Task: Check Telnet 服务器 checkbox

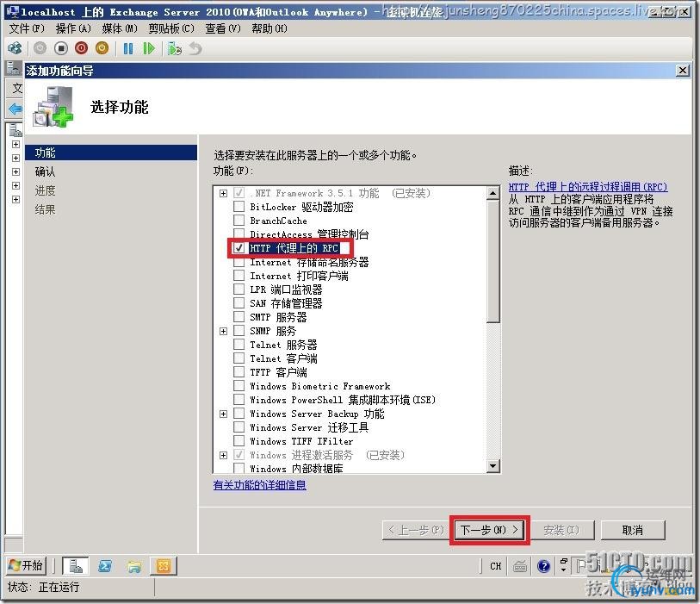Action: [239, 345]
